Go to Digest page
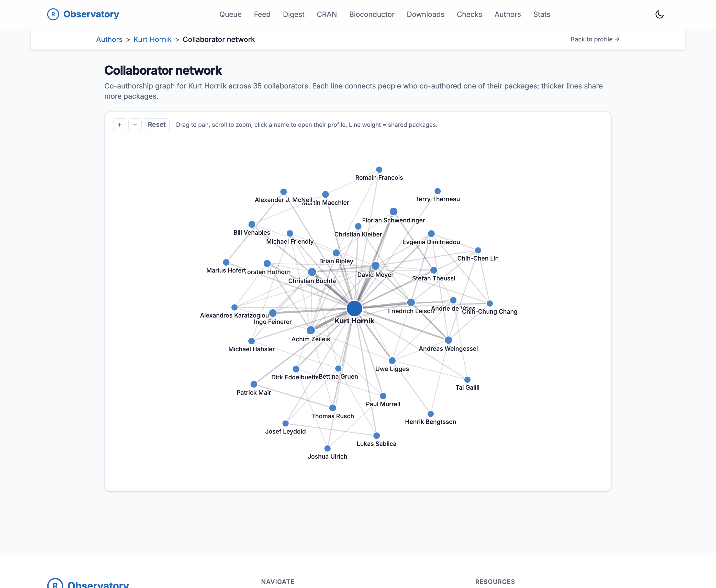716x588 pixels. pos(294,14)
